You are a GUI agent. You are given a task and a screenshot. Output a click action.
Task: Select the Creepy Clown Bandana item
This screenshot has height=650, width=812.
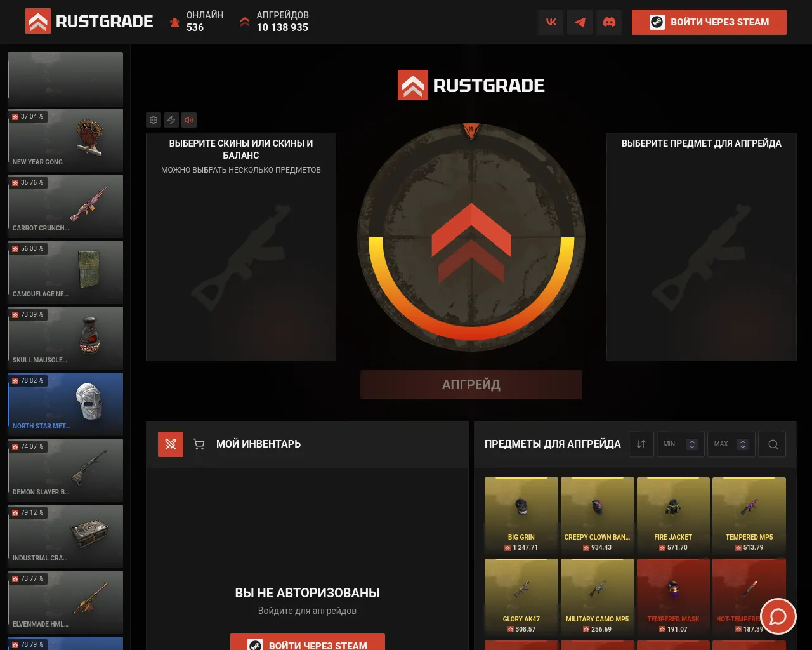(x=598, y=515)
